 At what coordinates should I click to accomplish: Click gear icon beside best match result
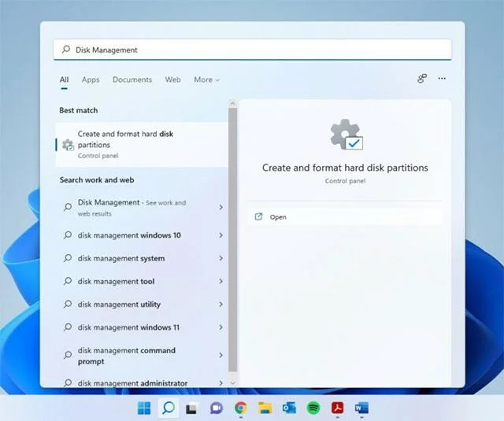[x=68, y=145]
